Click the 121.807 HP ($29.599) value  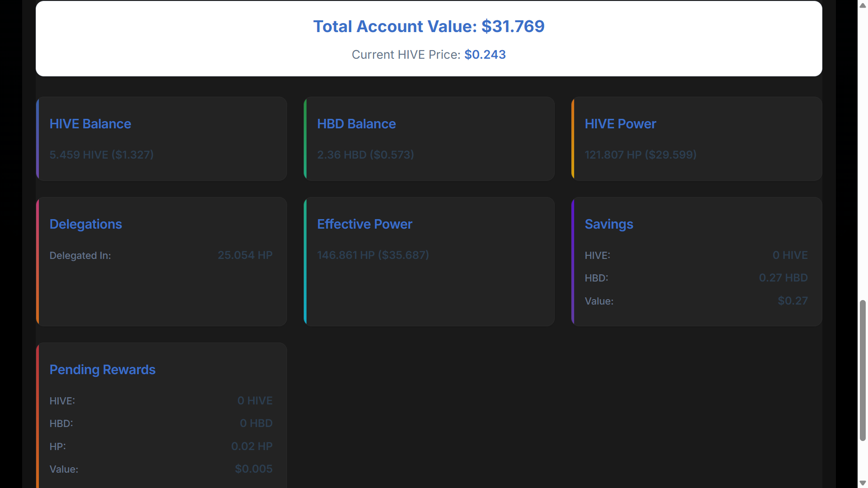pos(641,155)
